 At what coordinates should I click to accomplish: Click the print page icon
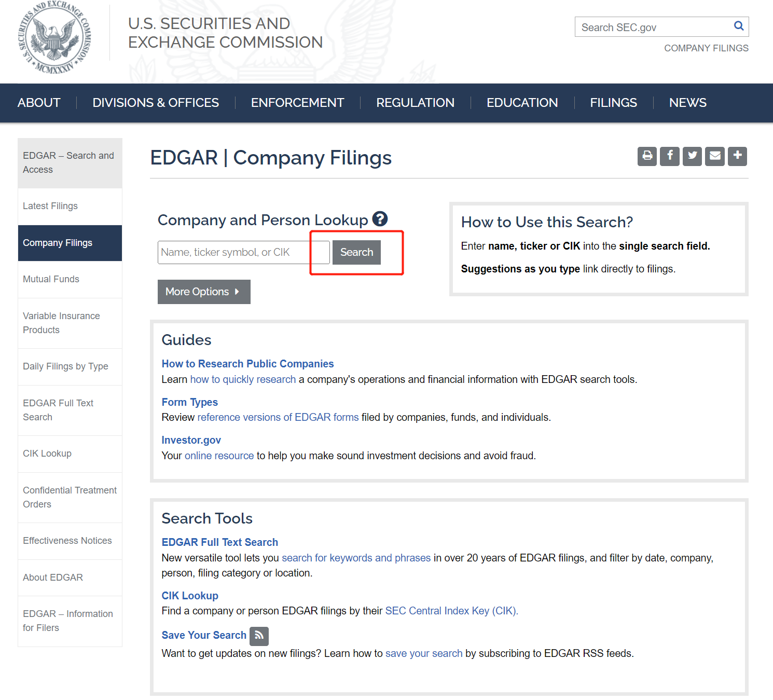(x=647, y=156)
